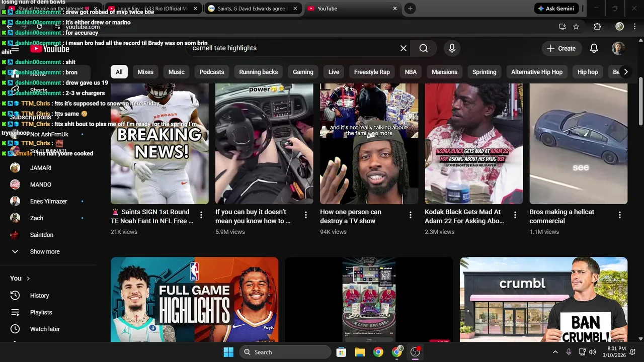Viewport: 644px width, 362px height.
Task: Click the Ask Gemini button
Action: (556, 9)
